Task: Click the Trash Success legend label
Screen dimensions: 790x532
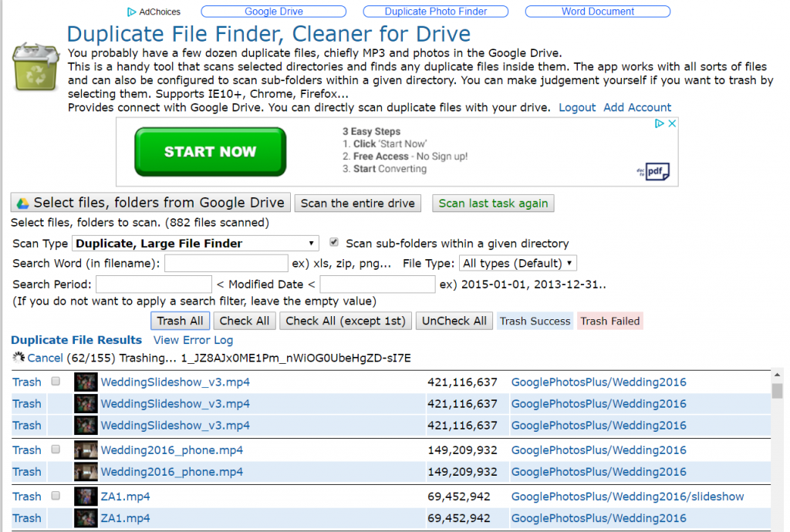Action: tap(535, 321)
